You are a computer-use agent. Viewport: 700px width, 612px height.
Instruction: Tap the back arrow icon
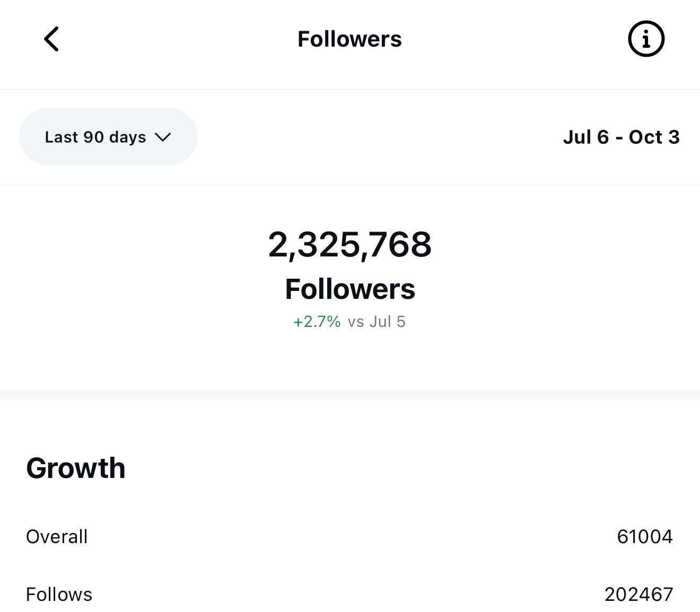pos(51,39)
